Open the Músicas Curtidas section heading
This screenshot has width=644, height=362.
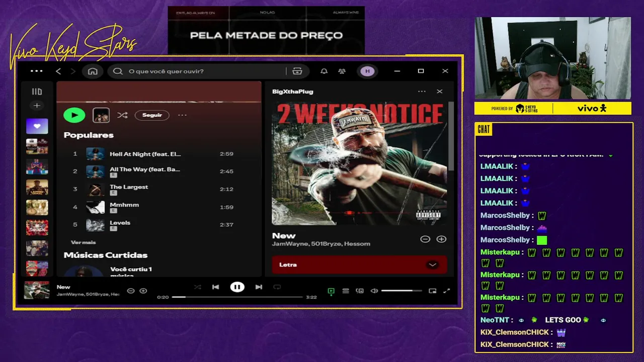(106, 255)
